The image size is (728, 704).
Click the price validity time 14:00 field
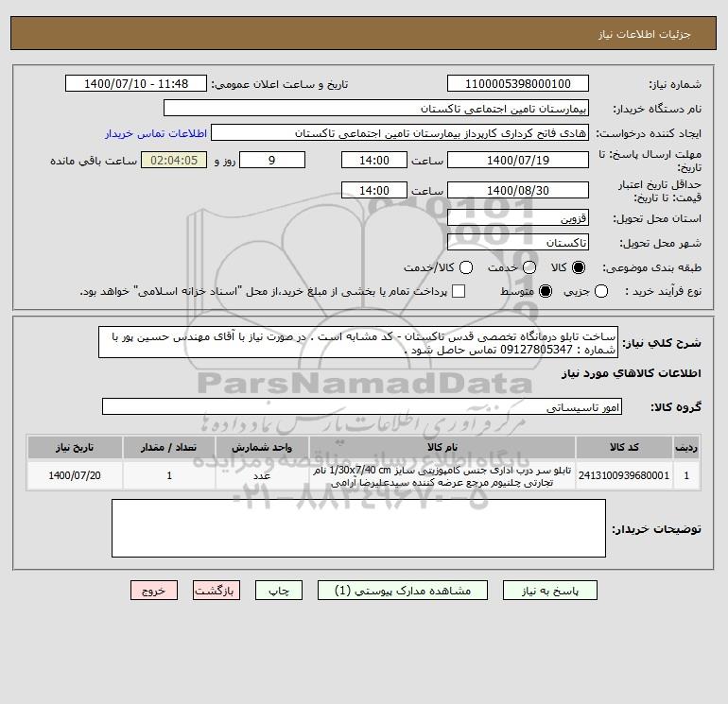pos(374,190)
